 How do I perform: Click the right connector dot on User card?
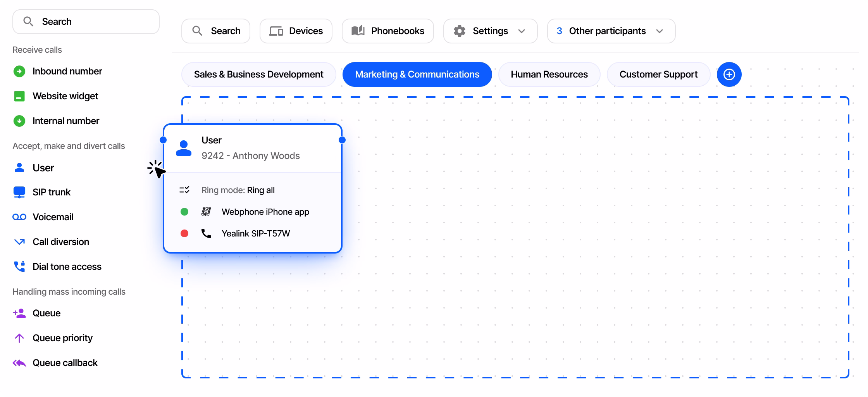342,140
